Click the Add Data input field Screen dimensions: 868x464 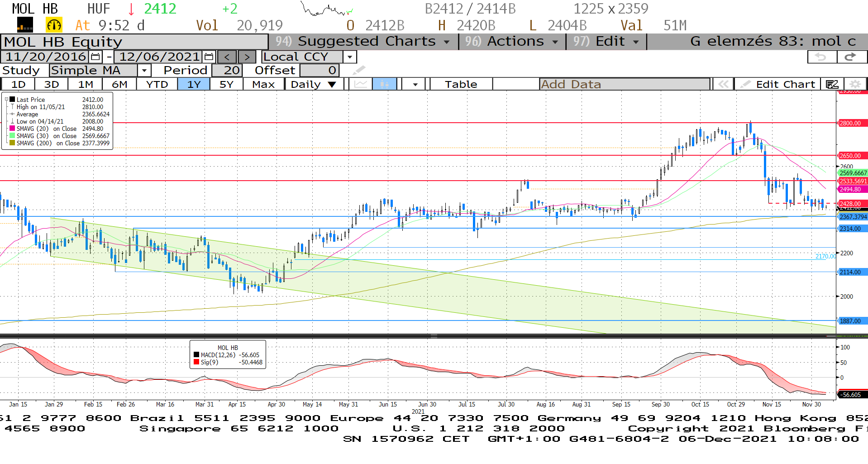click(x=625, y=84)
